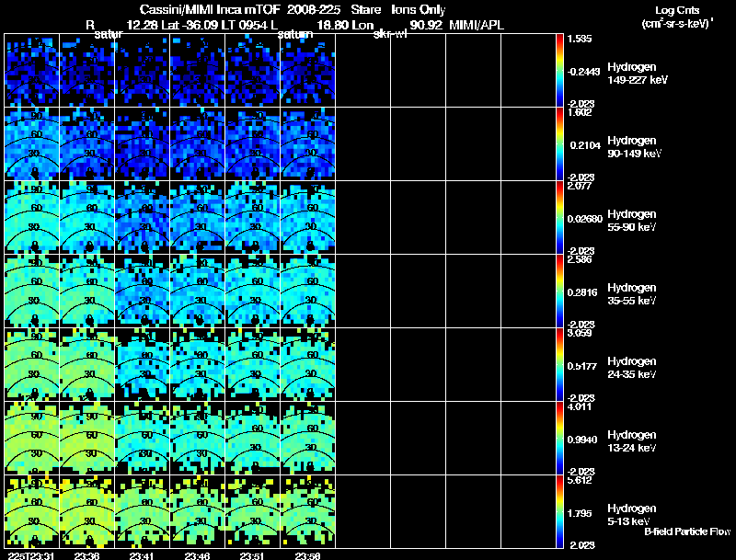
Task: Open the 5-13 keV panel at 23:31
Action: 32,511
